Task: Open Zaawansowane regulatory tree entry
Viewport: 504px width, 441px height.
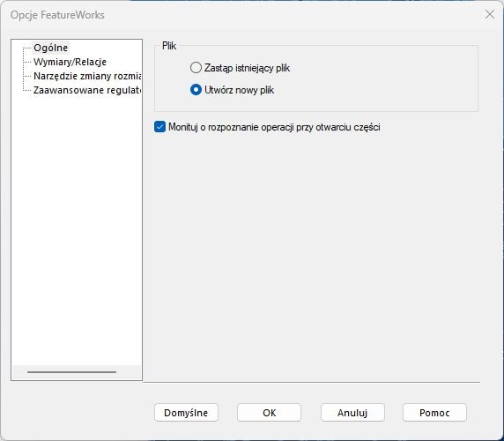Action: tap(87, 90)
